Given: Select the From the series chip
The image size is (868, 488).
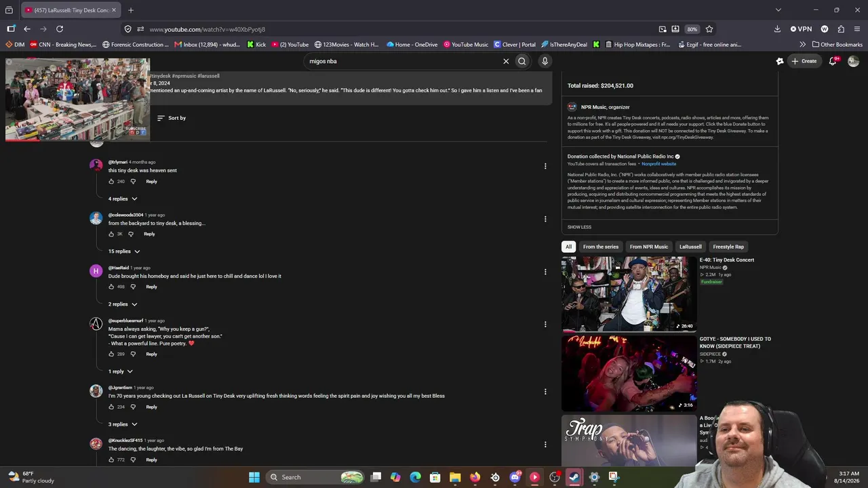Looking at the screenshot, I should (601, 247).
